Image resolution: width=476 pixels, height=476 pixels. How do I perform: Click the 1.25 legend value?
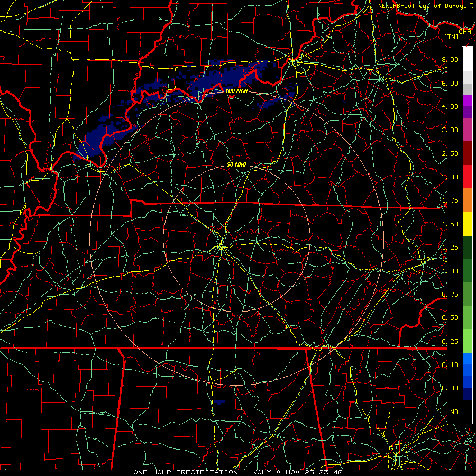click(x=450, y=248)
